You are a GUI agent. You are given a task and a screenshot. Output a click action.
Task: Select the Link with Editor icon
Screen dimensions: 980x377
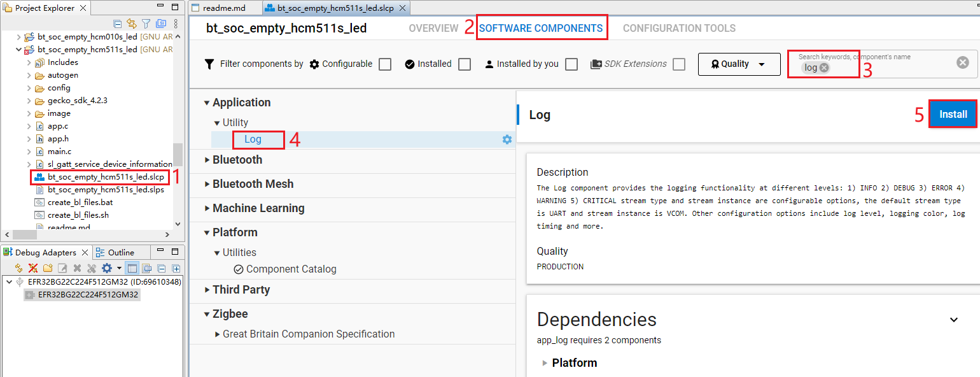pos(132,22)
